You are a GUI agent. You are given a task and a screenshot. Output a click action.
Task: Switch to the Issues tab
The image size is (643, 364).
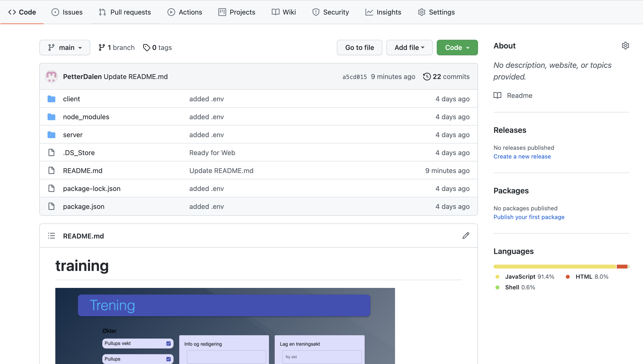point(66,12)
